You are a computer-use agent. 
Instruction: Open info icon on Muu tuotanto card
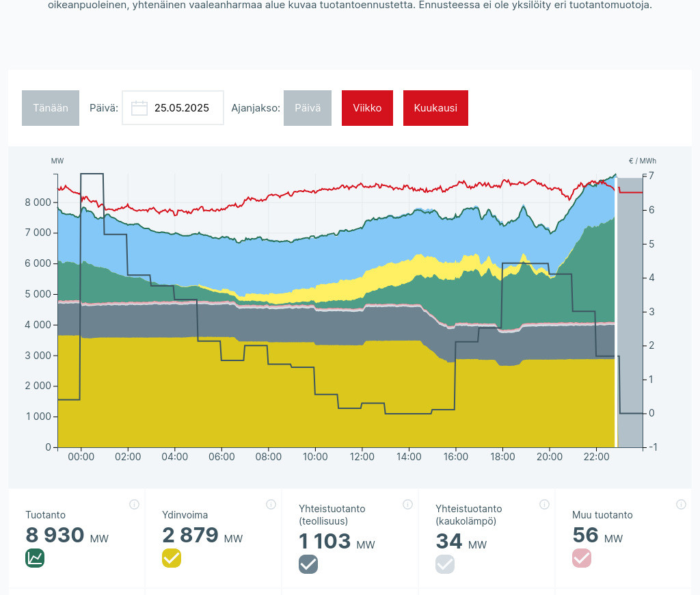(x=681, y=505)
